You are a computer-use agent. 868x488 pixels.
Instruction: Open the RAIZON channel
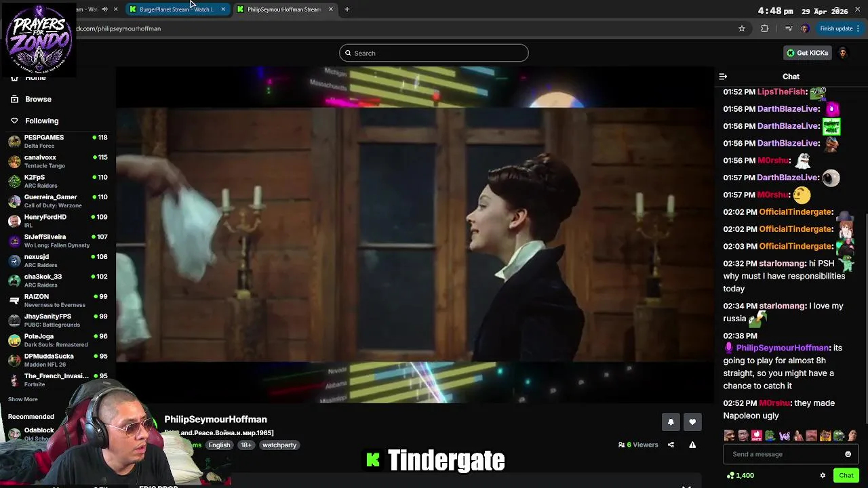click(58, 300)
